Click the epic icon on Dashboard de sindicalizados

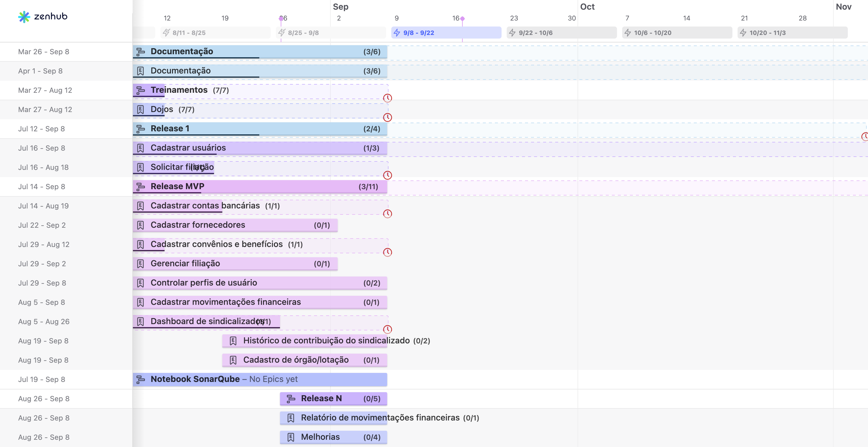coord(140,321)
